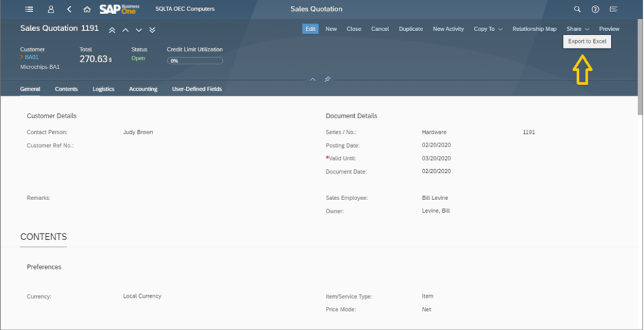Go to next record with down arrow
The height and width of the screenshot is (330, 644).
(139, 30)
